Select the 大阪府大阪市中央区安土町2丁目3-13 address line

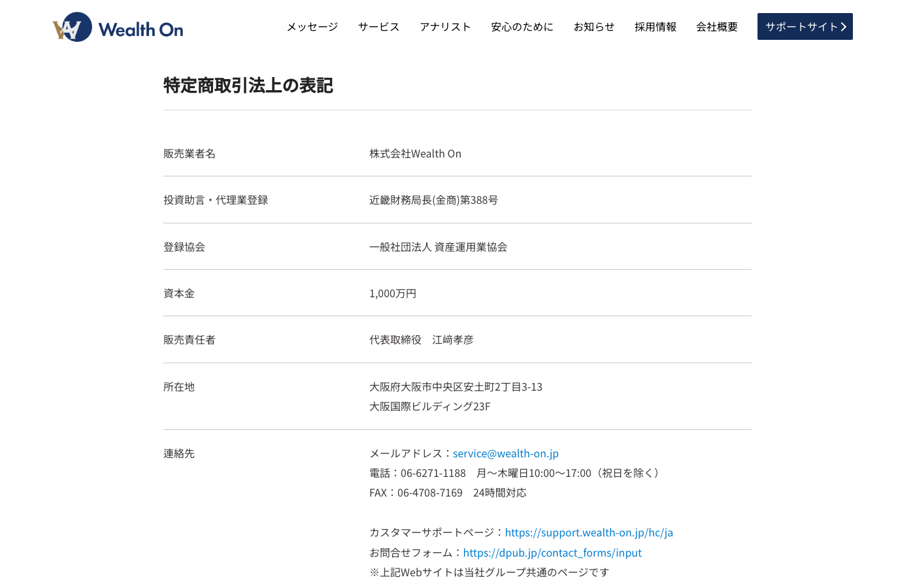[x=456, y=387]
